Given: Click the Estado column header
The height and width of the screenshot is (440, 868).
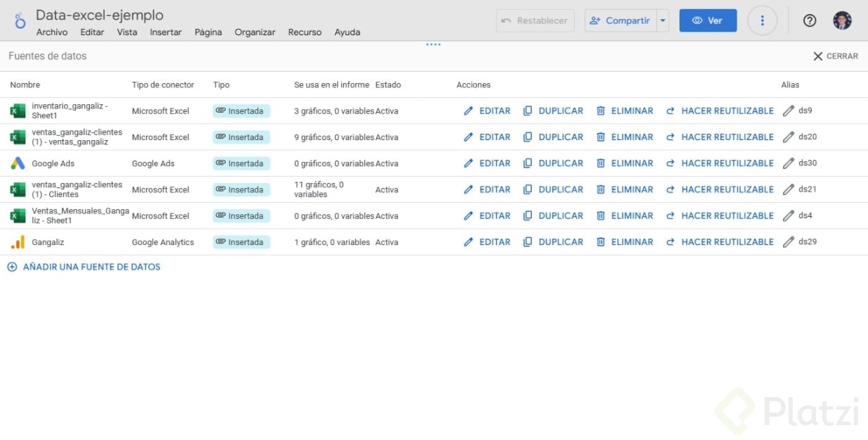Looking at the screenshot, I should [x=388, y=85].
